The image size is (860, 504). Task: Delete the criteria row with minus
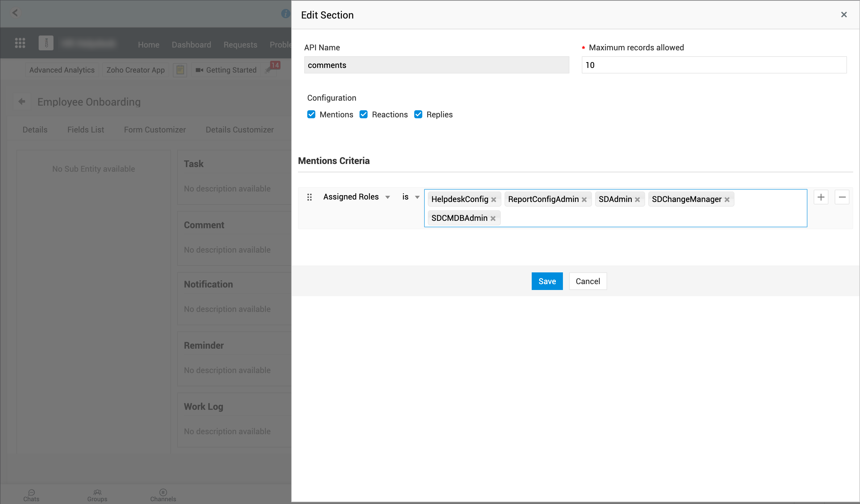(x=842, y=197)
